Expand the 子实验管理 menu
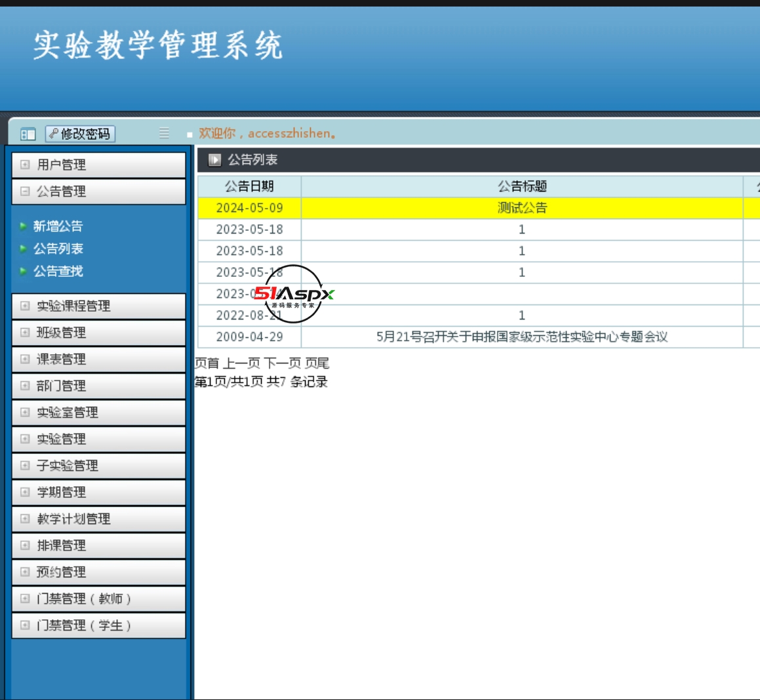760x700 pixels. coord(99,466)
